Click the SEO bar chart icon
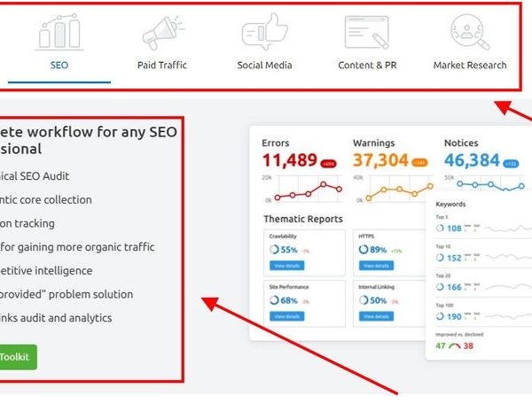Image resolution: width=532 pixels, height=411 pixels. click(x=59, y=32)
